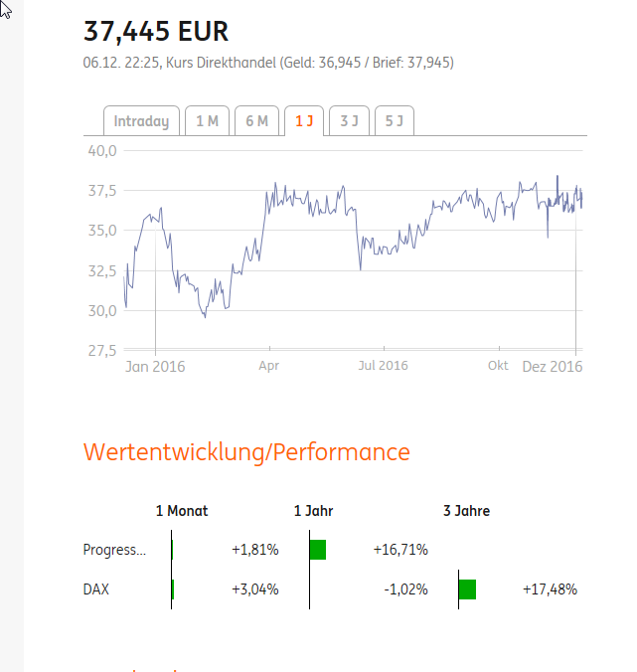
Task: Click the 1 Jahr column header
Action: coord(313,511)
